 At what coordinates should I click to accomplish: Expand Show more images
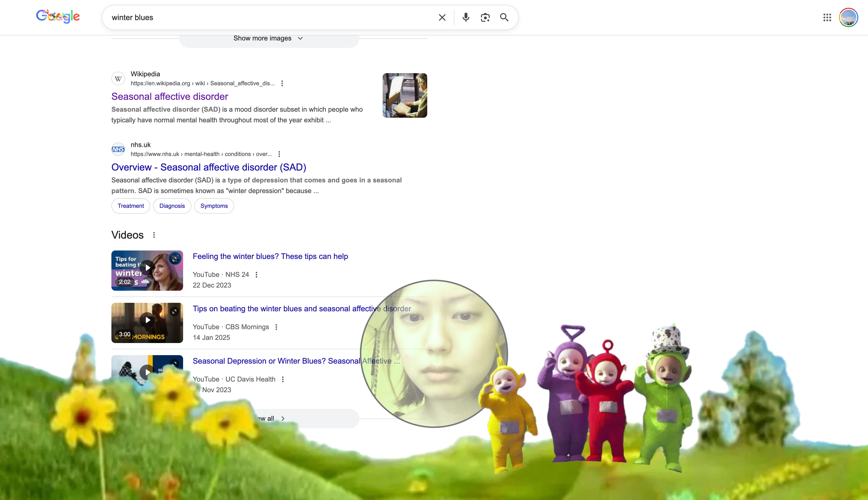click(269, 39)
